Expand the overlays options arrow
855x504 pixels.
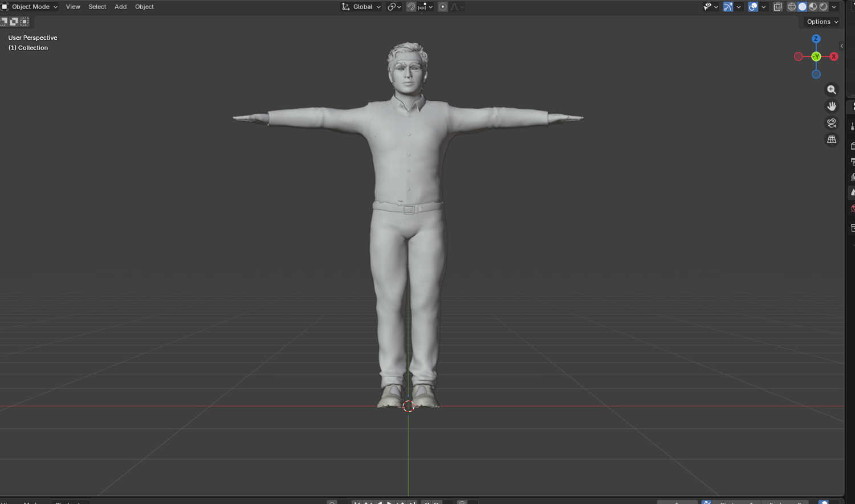coord(764,7)
